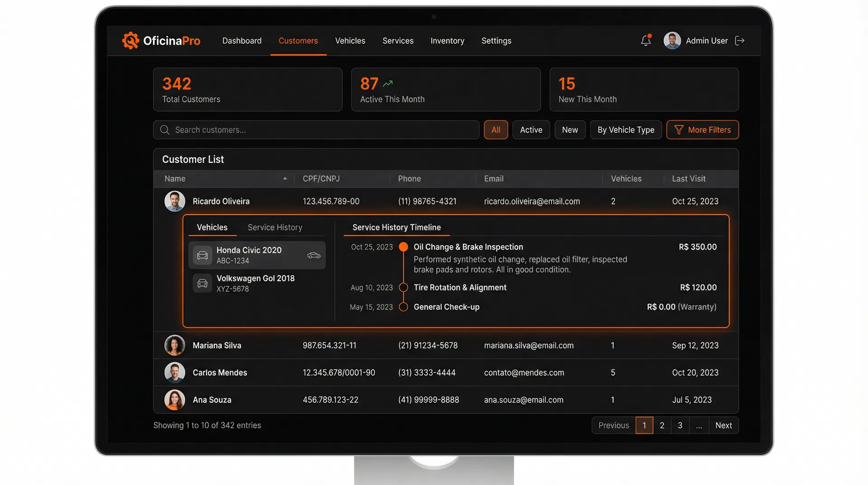Go to the Inventory menu
This screenshot has width=868, height=485.
447,41
